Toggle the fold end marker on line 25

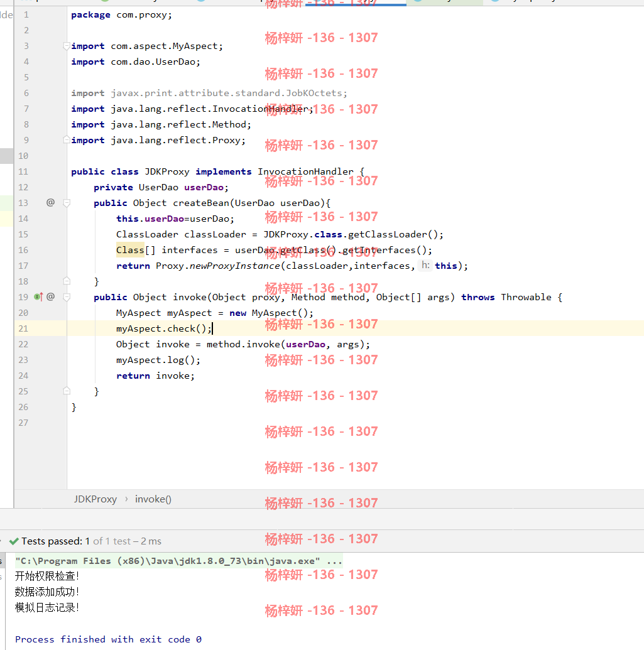click(67, 391)
